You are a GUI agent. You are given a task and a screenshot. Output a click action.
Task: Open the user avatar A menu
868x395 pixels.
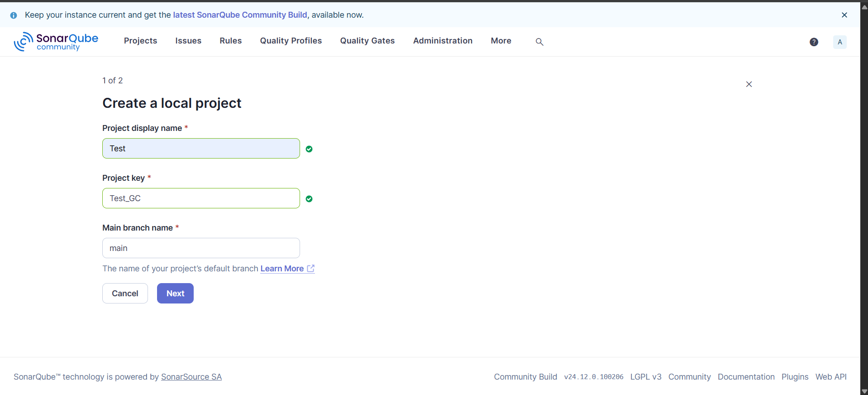point(840,42)
